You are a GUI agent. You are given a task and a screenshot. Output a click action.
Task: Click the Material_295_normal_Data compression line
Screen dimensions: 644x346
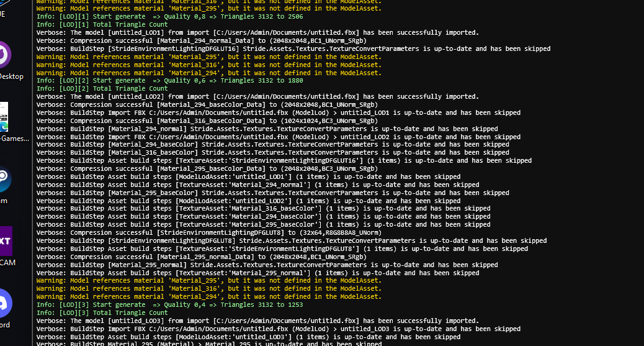pos(201,257)
